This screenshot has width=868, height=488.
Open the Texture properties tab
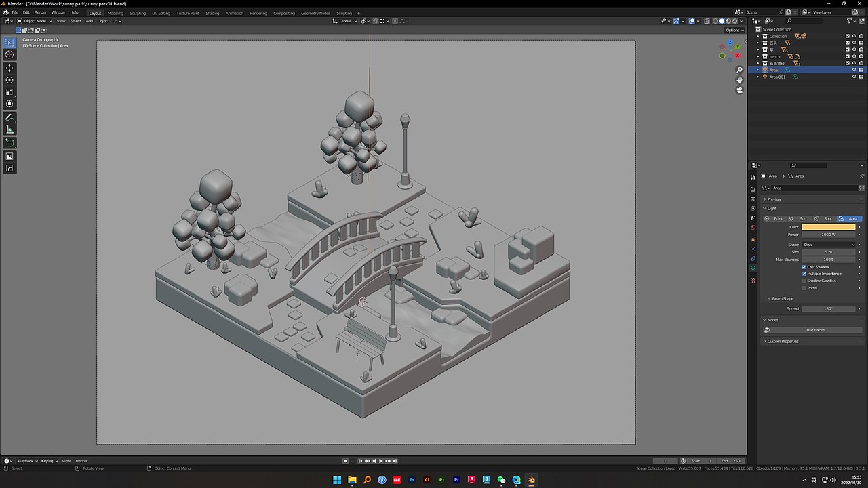[753, 279]
